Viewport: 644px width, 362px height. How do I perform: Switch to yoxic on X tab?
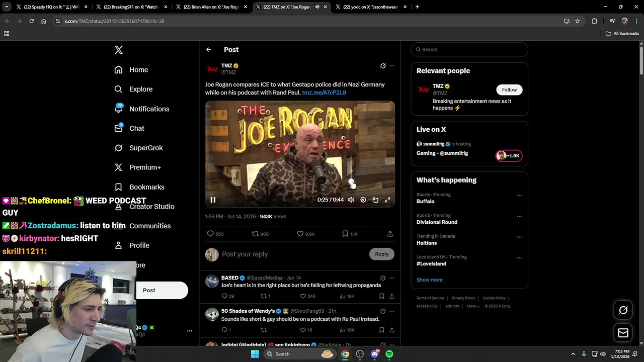370,7
